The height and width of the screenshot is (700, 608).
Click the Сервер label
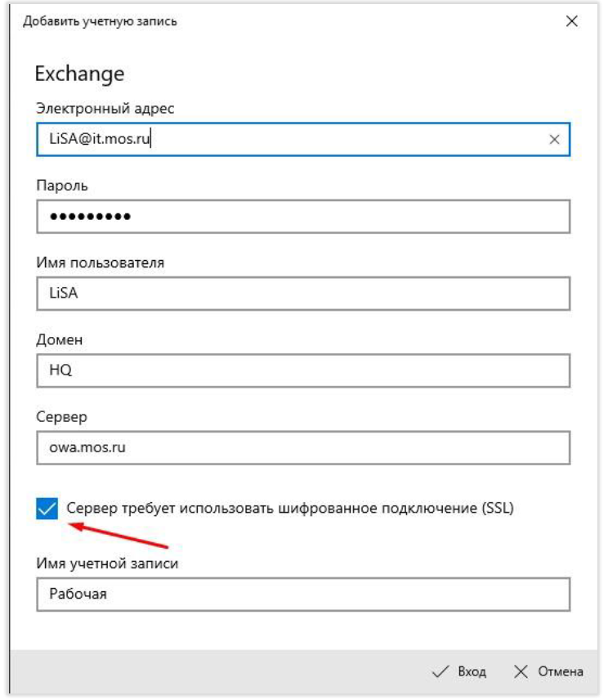pos(62,416)
